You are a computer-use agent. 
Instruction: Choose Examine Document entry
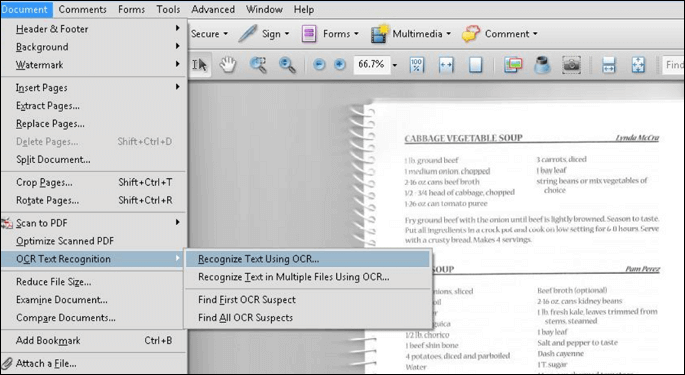94,300
